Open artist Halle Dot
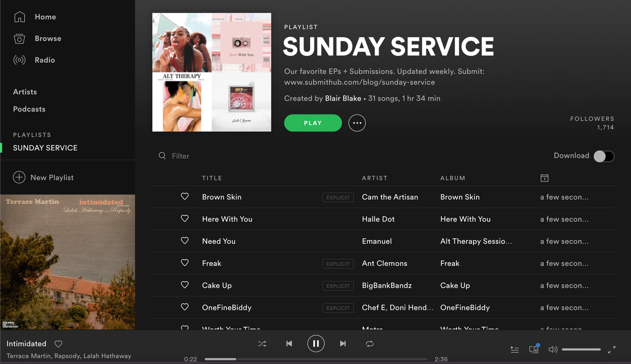Screen dimensions: 631x364 378,219
